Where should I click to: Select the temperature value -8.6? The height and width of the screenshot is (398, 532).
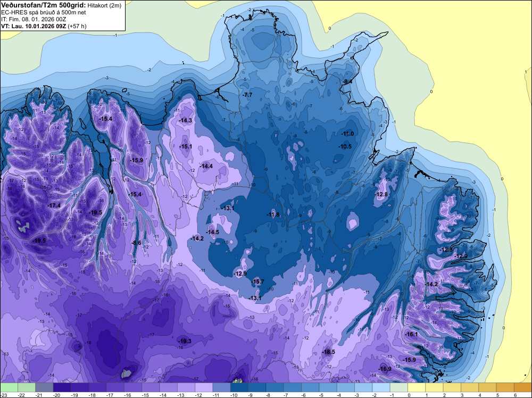(136, 243)
